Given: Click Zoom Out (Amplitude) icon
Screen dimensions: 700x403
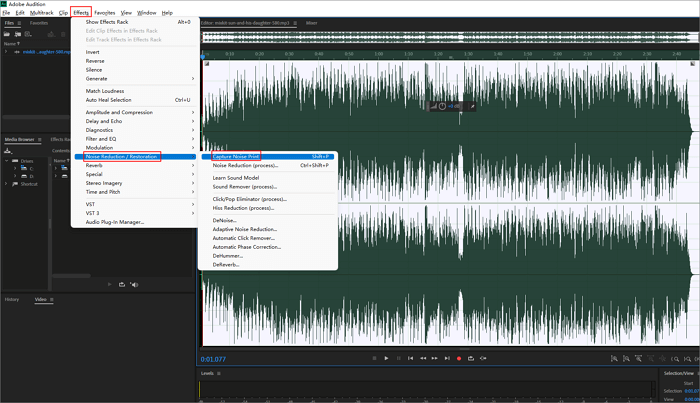Looking at the screenshot, I should pyautogui.click(x=626, y=358).
